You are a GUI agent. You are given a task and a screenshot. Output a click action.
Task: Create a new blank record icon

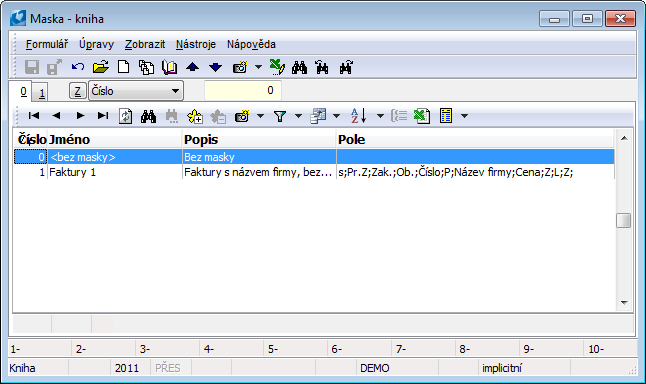point(123,67)
